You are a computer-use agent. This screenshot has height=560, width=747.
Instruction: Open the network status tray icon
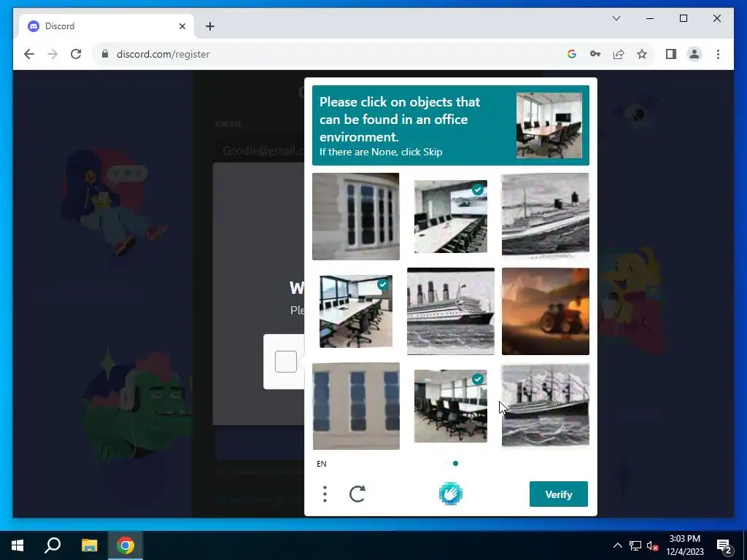635,545
